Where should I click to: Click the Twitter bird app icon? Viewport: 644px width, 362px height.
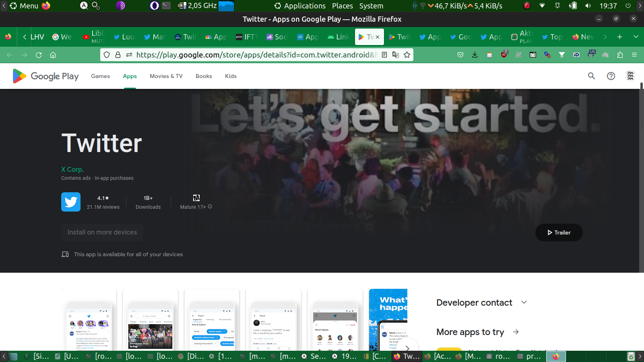pyautogui.click(x=71, y=202)
